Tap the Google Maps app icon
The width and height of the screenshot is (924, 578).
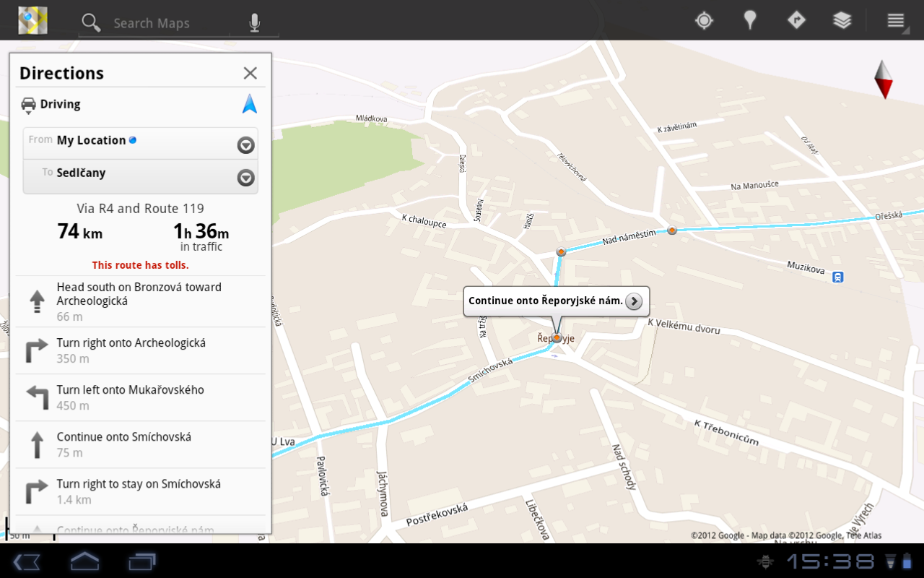(x=32, y=20)
